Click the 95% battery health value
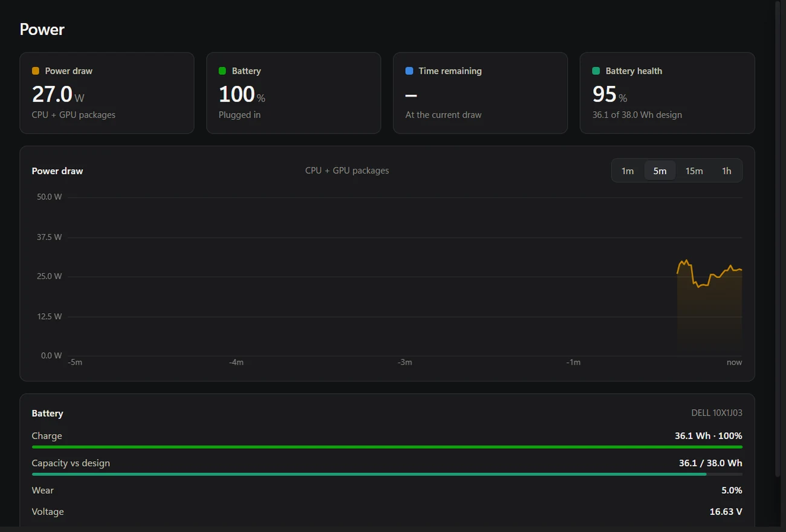Viewport: 786px width, 532px height. 609,94
